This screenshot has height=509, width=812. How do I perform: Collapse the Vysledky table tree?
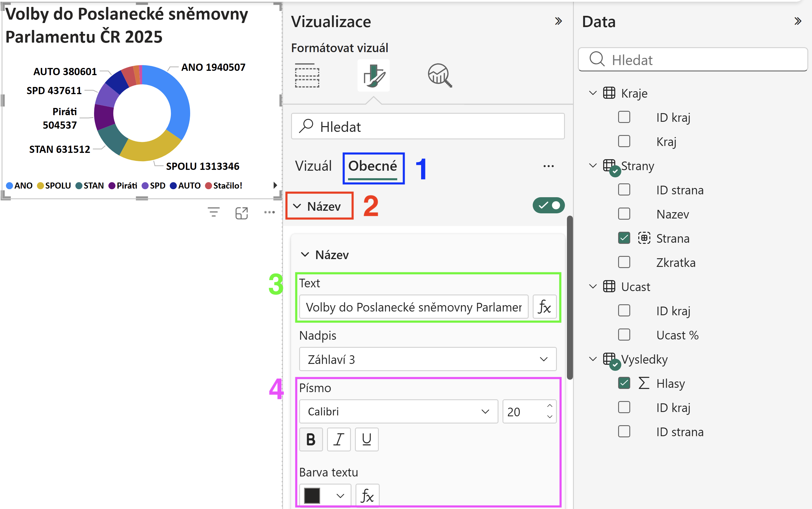pyautogui.click(x=593, y=359)
